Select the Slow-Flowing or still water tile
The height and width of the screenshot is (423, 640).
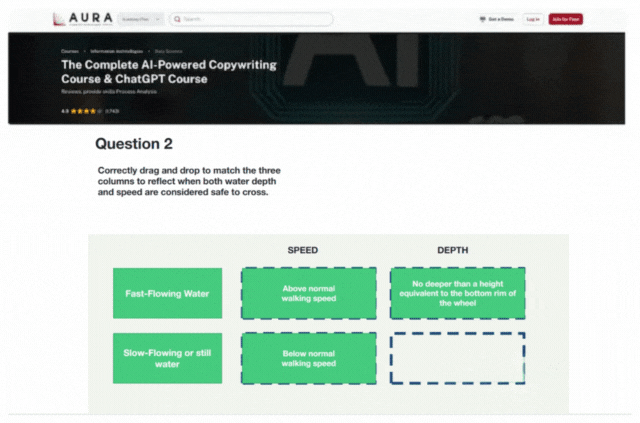[167, 357]
